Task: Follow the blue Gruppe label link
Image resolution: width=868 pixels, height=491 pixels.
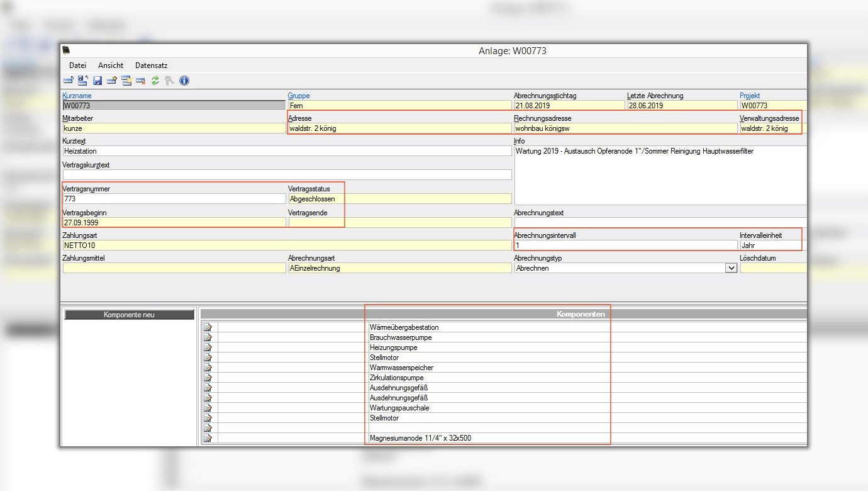Action: (299, 96)
